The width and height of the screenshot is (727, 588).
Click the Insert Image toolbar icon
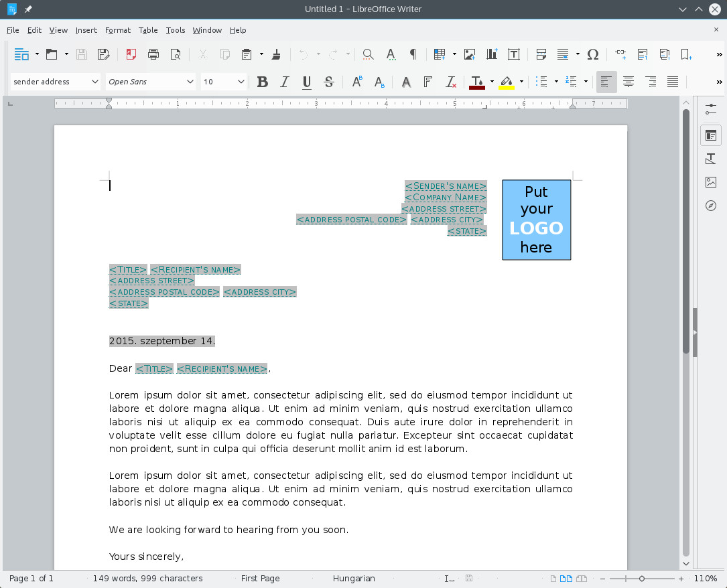(470, 54)
